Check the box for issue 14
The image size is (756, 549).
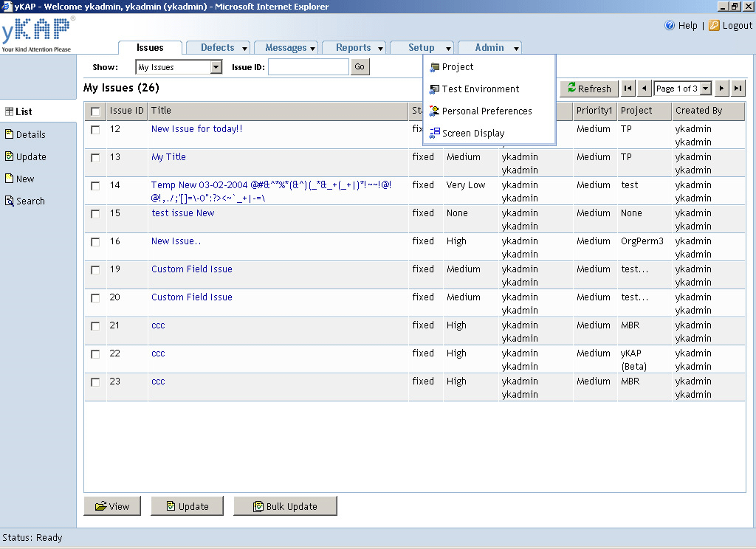(95, 185)
